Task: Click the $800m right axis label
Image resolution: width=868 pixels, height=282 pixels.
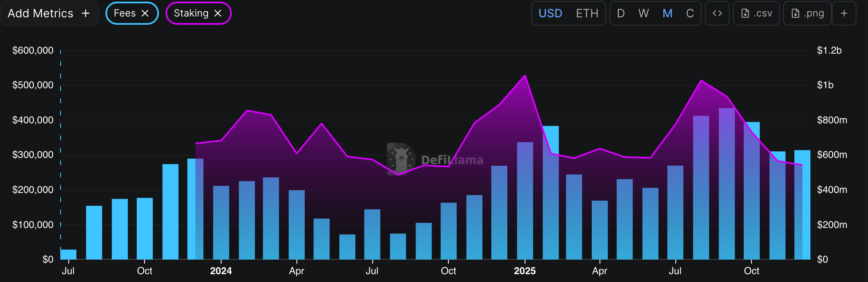Action: pos(832,120)
